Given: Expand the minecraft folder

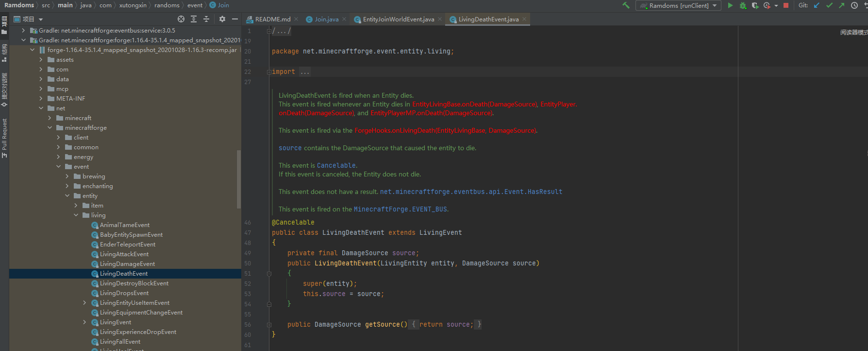Looking at the screenshot, I should (x=50, y=118).
